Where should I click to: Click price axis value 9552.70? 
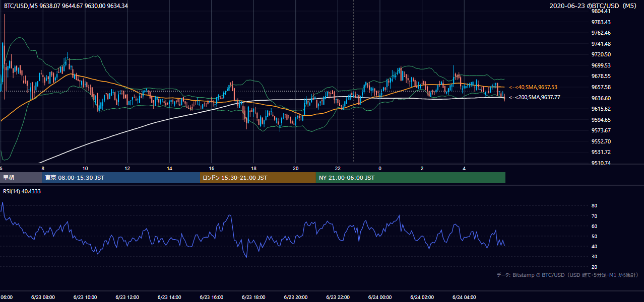click(x=601, y=141)
